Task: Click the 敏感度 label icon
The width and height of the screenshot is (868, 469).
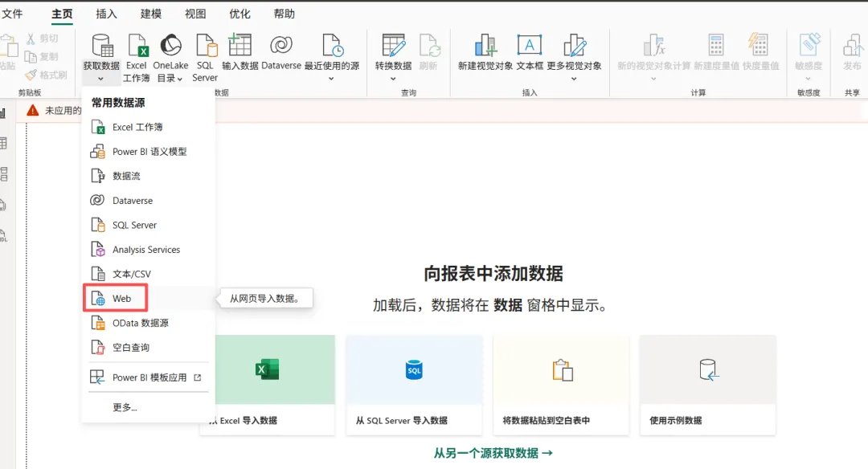Action: (809, 45)
